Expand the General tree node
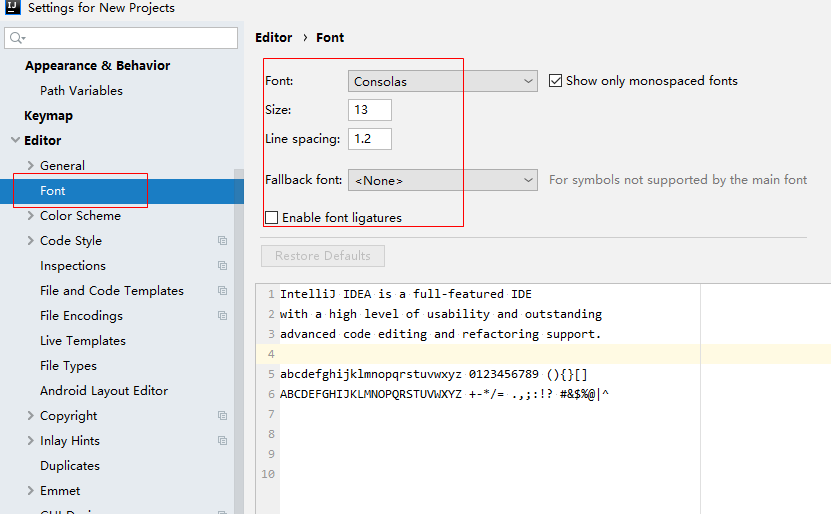Screen dimensions: 831x514 pos(31,166)
